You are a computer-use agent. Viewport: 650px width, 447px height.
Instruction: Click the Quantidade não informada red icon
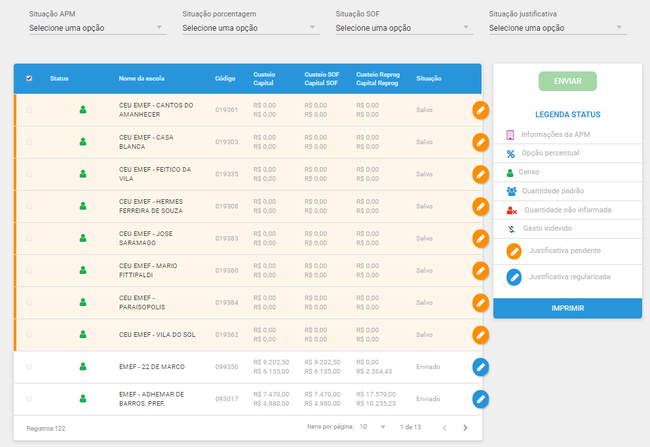tap(512, 211)
